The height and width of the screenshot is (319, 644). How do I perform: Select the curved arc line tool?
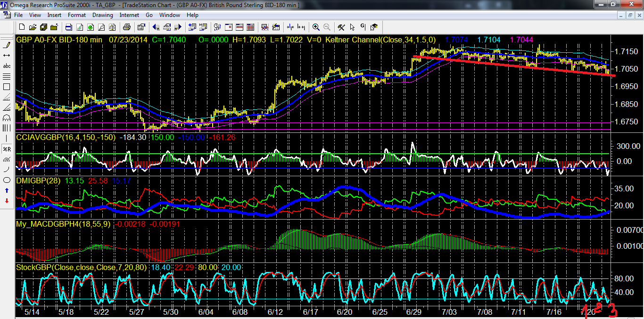pos(7,170)
